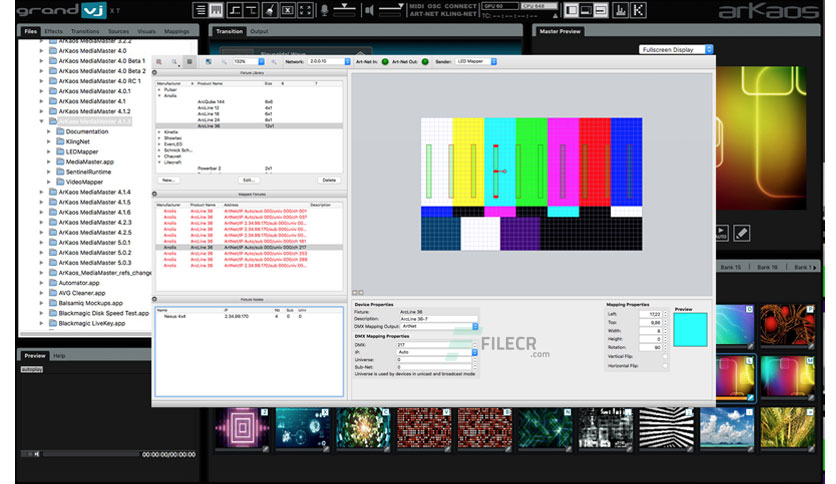
Task: Click the fit-to-view icon left of zoom percentage
Action: pos(208,62)
